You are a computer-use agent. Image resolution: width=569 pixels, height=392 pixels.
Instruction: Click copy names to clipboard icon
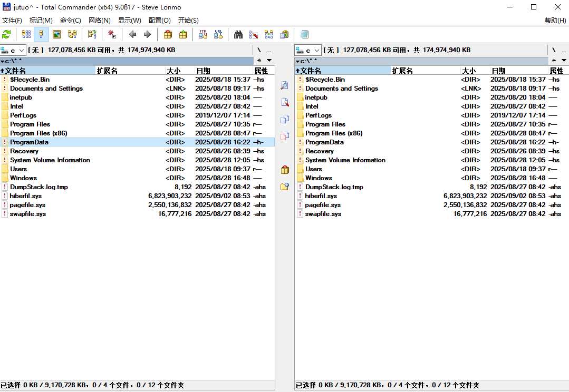(x=284, y=34)
